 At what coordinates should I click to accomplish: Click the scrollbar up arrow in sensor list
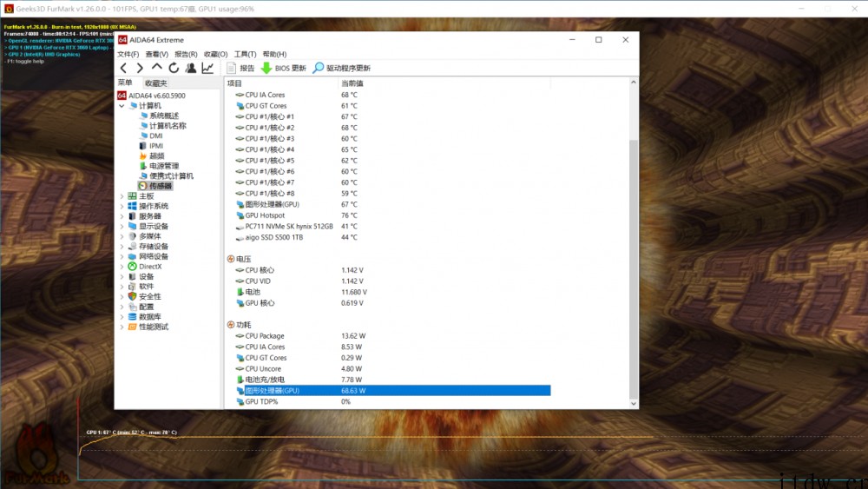pyautogui.click(x=634, y=82)
